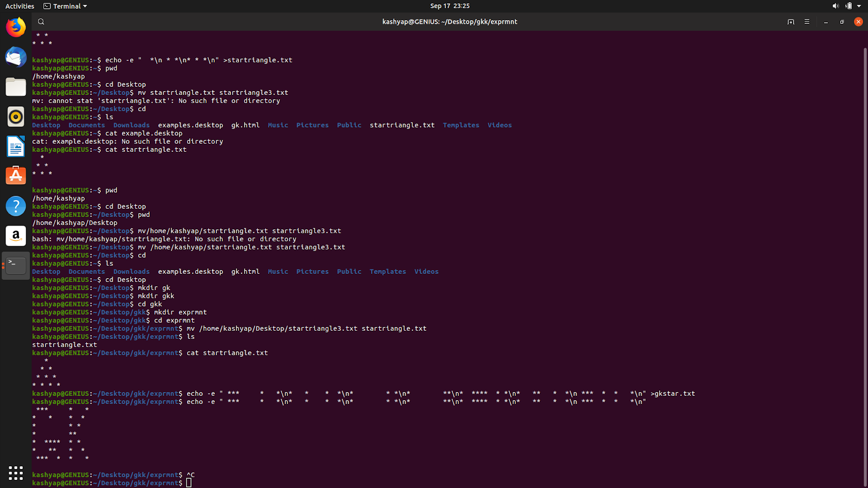Click the battery indicator in the top bar
Image resolution: width=868 pixels, height=488 pixels.
pos(848,6)
